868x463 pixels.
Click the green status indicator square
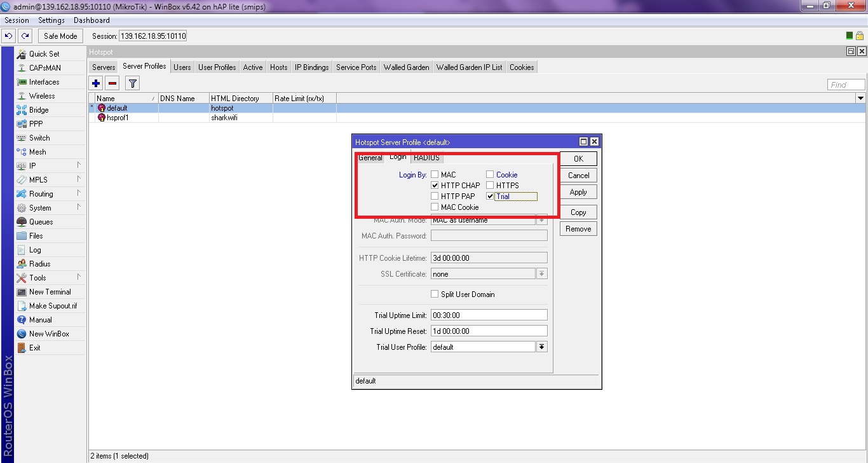tap(850, 36)
